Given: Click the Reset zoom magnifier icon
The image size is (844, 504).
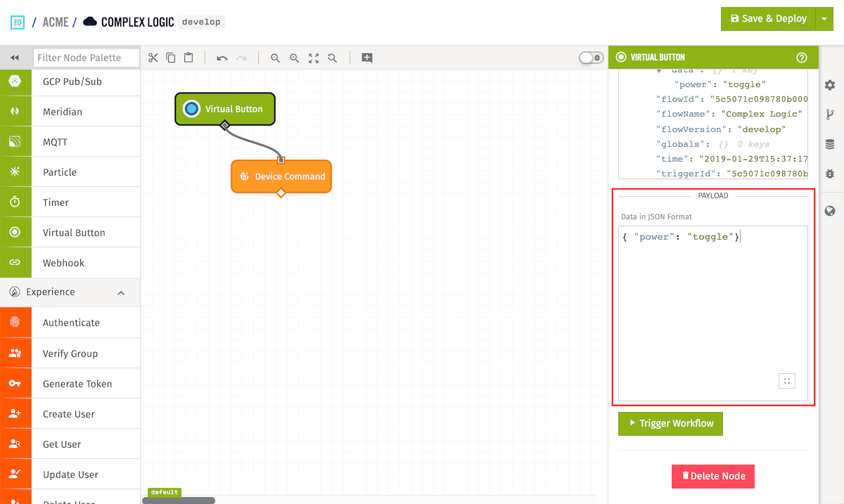Looking at the screenshot, I should 332,58.
